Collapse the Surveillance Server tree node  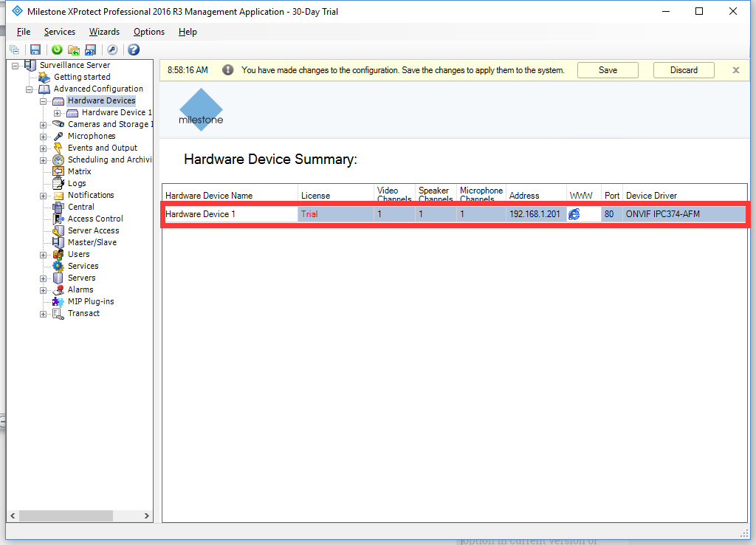coord(16,66)
